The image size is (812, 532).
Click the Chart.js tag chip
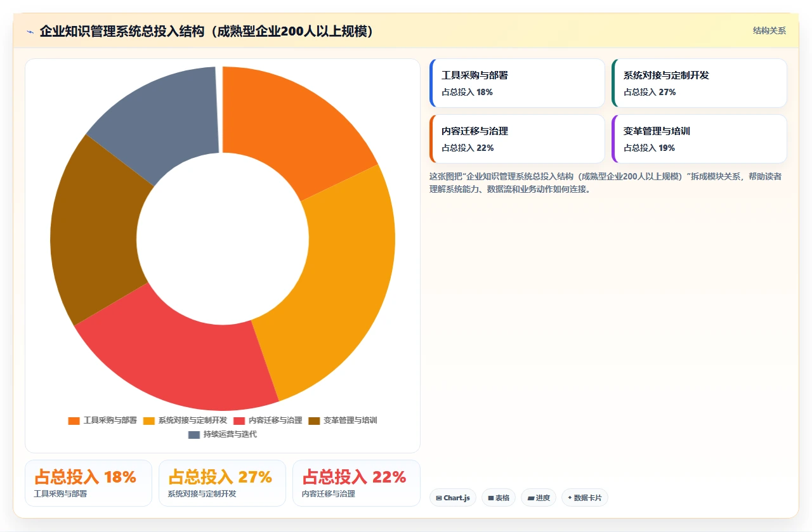point(453,498)
